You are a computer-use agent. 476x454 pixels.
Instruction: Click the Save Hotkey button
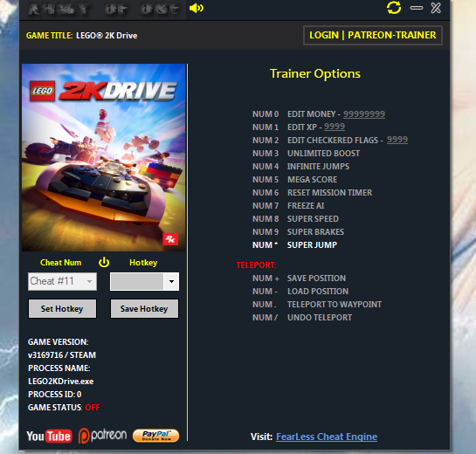click(x=144, y=309)
